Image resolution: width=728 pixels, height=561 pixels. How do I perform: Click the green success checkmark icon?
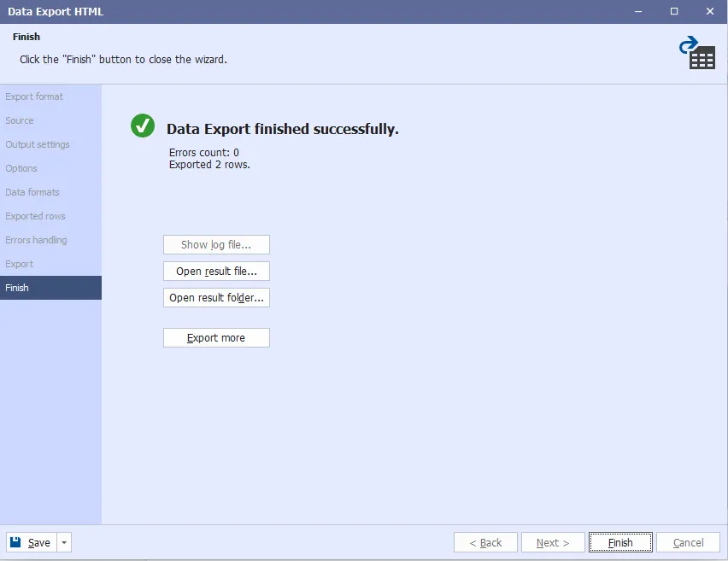(x=143, y=126)
